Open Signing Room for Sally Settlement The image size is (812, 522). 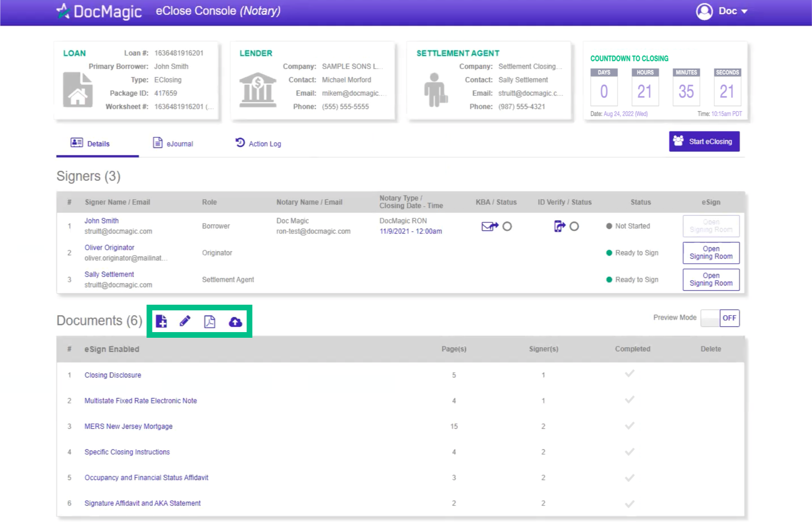[711, 280]
